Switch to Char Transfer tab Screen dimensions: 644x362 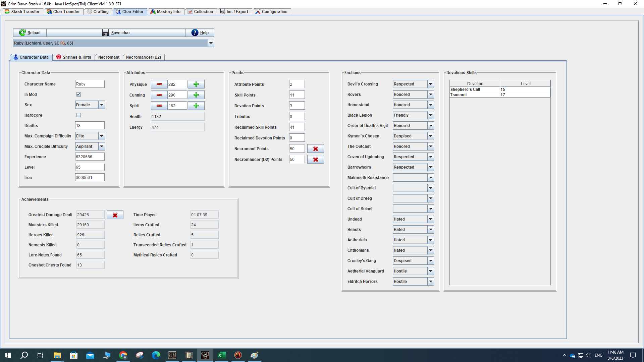coord(63,12)
